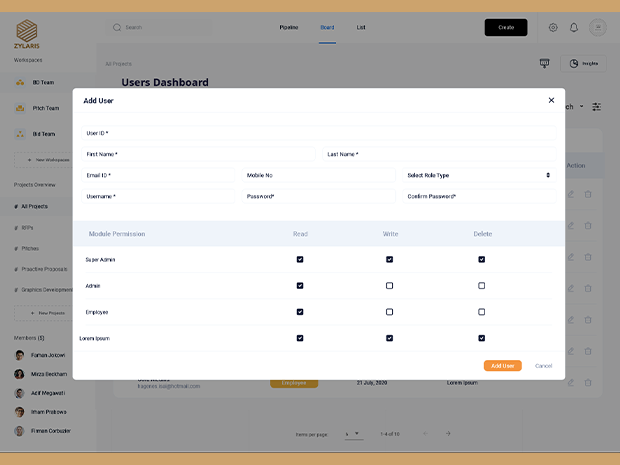Screen dimensions: 620x465
Task: Go to next page arrow
Action: tap(448, 434)
